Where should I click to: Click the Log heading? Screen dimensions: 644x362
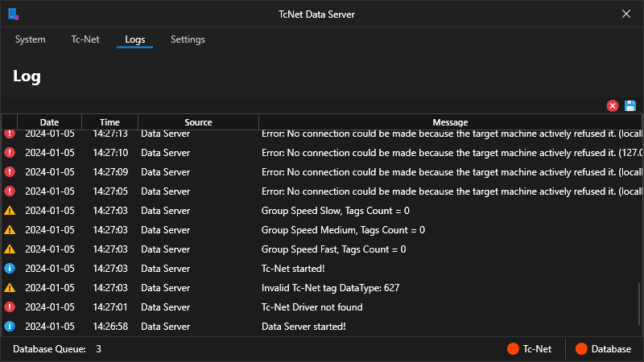click(x=27, y=76)
